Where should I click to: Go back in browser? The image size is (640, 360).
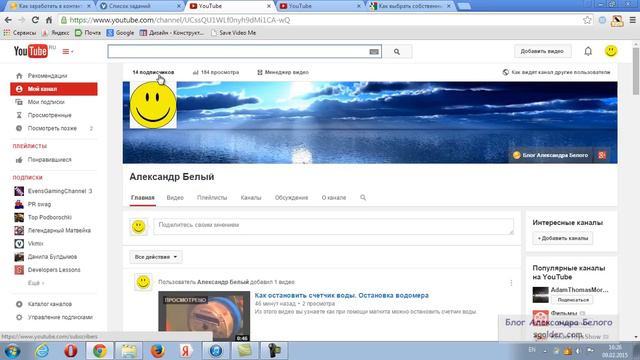click(x=8, y=20)
